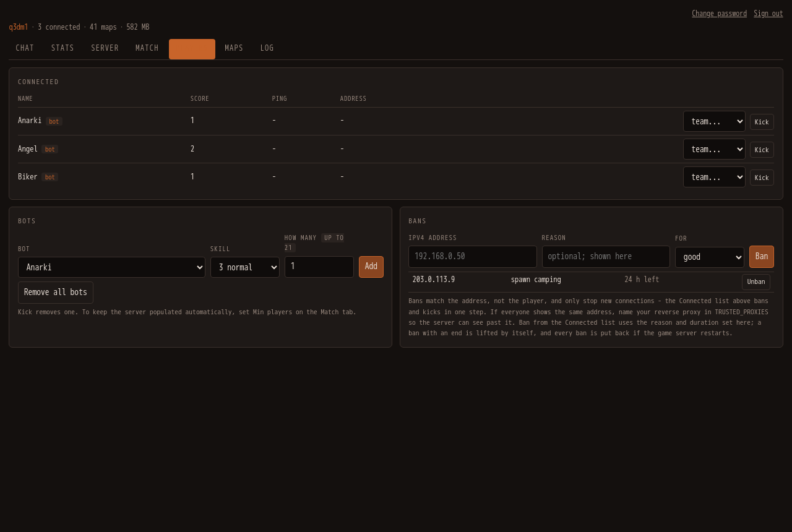Switch to the LOG tab
Image resolution: width=792 pixels, height=532 pixels.
(267, 48)
